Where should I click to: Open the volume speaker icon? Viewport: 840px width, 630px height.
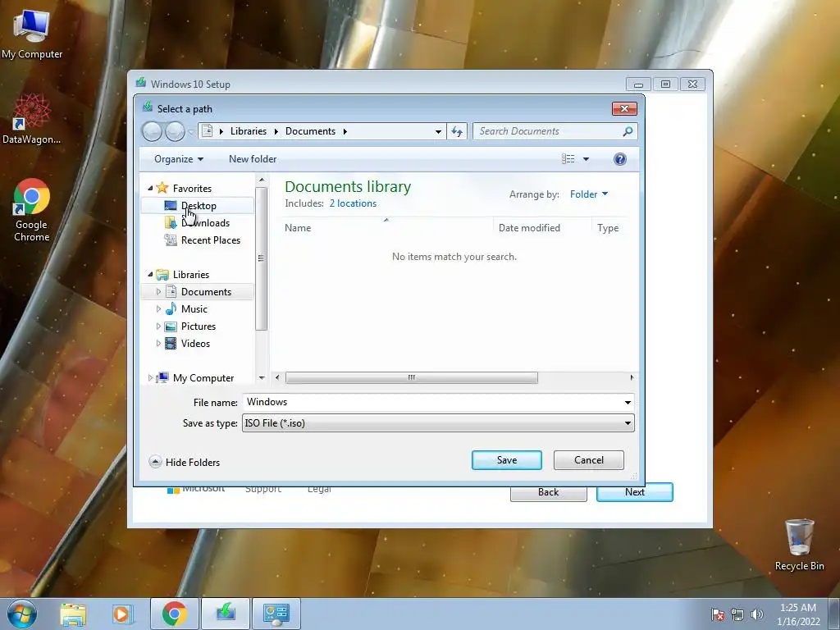(757, 614)
